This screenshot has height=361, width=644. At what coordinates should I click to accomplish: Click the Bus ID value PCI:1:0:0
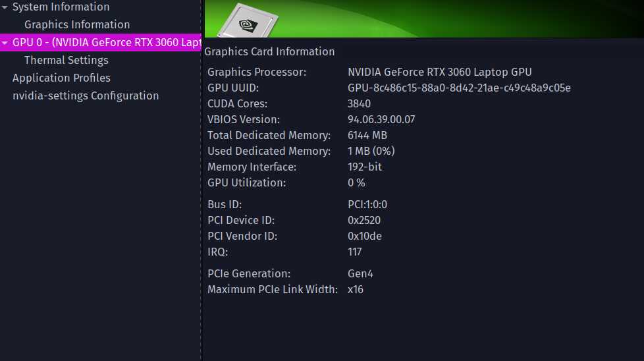click(x=367, y=204)
